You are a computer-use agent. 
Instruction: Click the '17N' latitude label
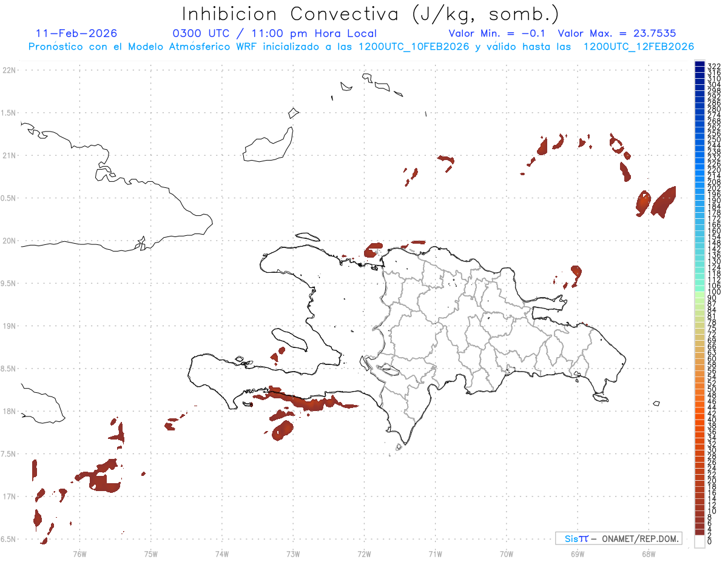coord(9,497)
